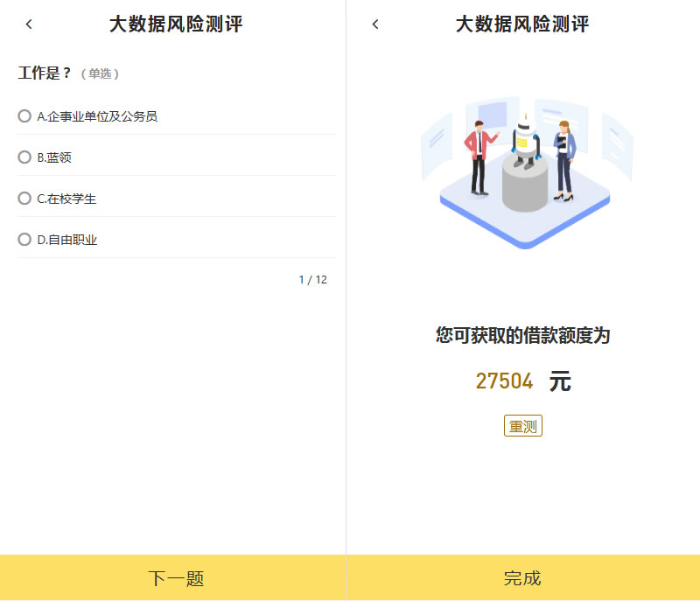700x608 pixels.
Task: Click the （单选） hint label
Action: tap(100, 74)
